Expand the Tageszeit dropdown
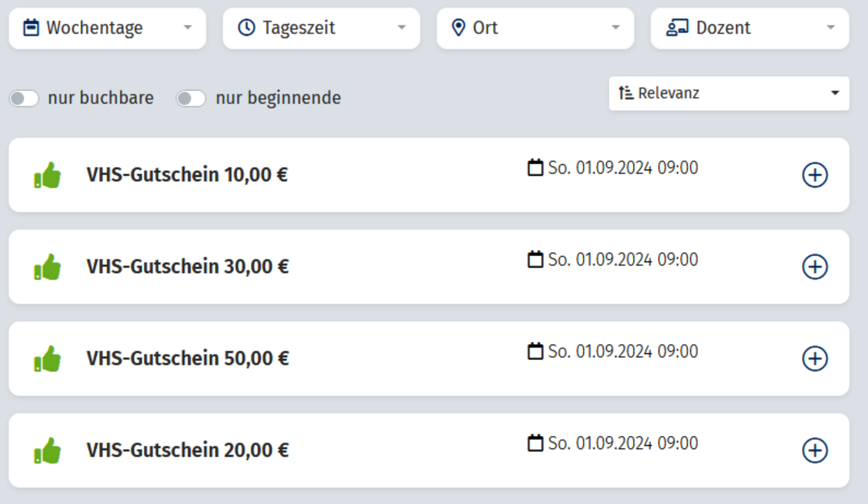The height and width of the screenshot is (504, 868). click(x=321, y=28)
